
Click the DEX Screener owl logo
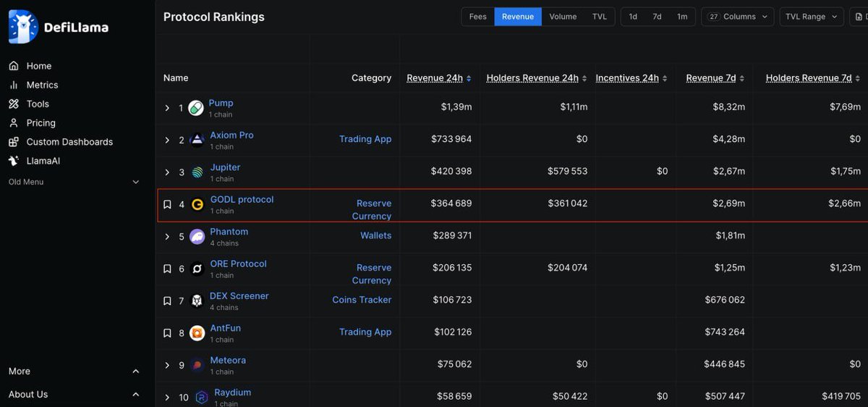tap(197, 301)
